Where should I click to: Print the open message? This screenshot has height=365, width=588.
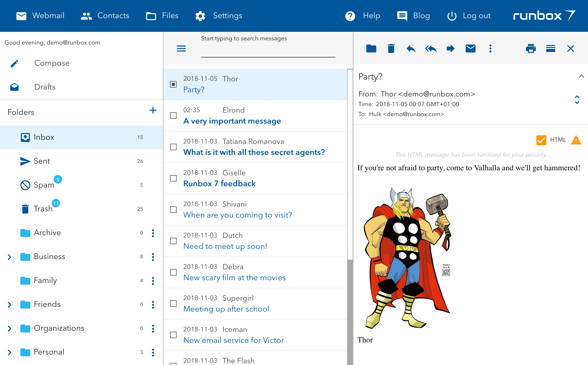point(531,48)
